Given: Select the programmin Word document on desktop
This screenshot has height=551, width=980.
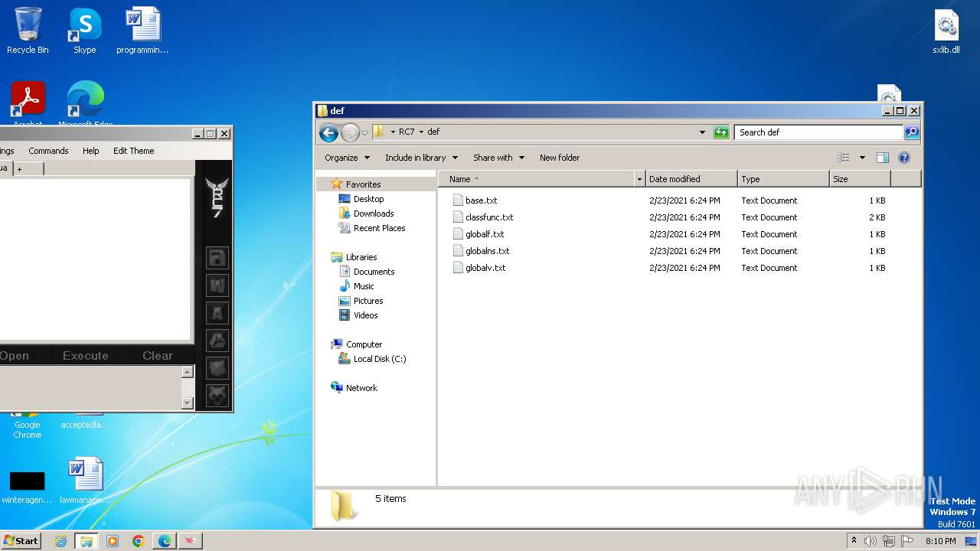Looking at the screenshot, I should tap(142, 31).
